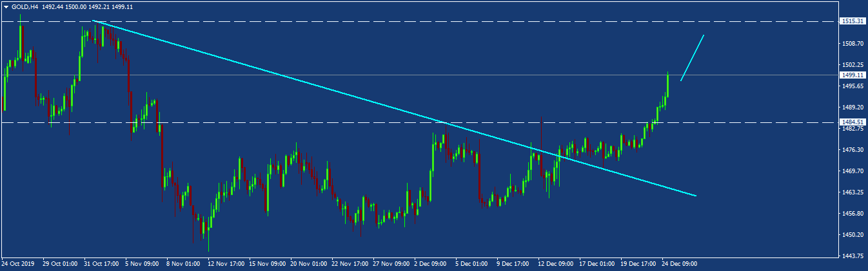Screen dimensions: 868x271
Task: Click the 12 Nov 17:00 time label
Action: coord(226,264)
